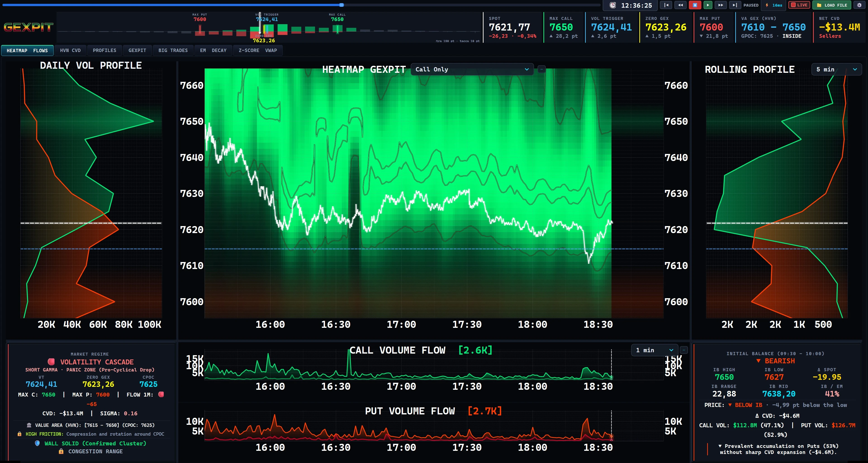Collapse flow panel with minus beside 1 min
This screenshot has width=868, height=463.
click(x=684, y=350)
